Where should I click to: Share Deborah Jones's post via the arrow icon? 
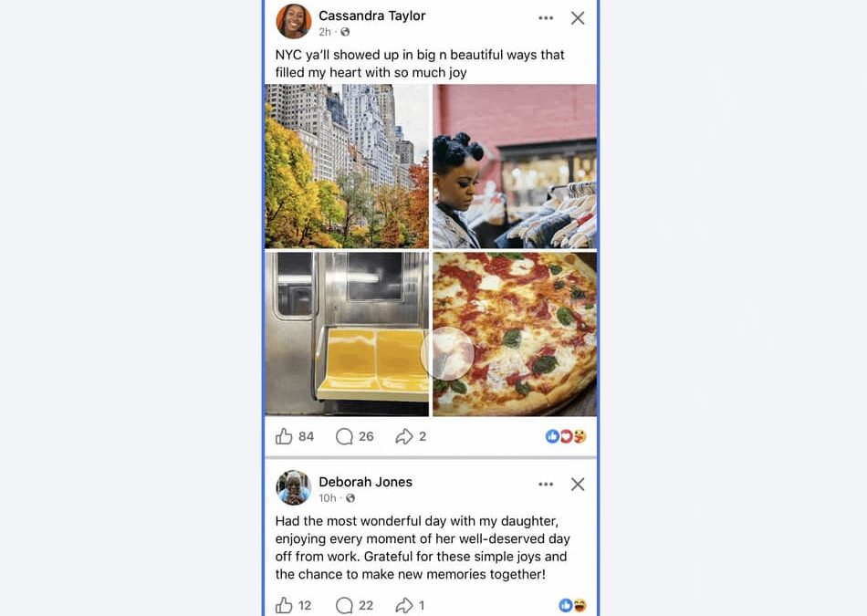[x=402, y=605]
